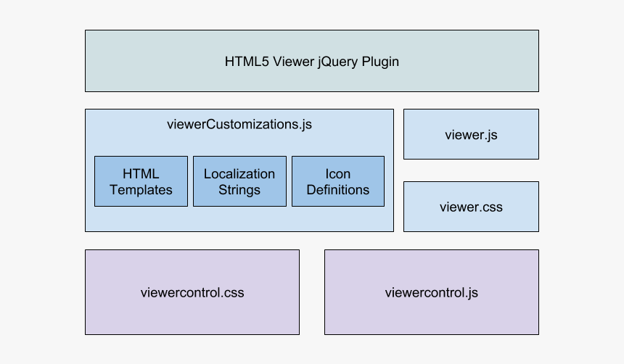The height and width of the screenshot is (364, 624).
Task: Click the HTML5 Viewer jQuery Plugin box
Action: (311, 61)
